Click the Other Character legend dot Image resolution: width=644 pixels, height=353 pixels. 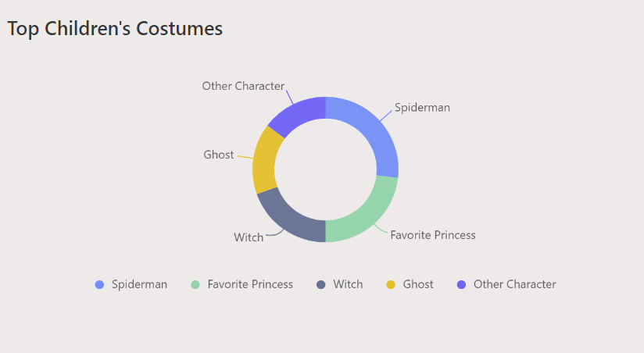tap(461, 284)
